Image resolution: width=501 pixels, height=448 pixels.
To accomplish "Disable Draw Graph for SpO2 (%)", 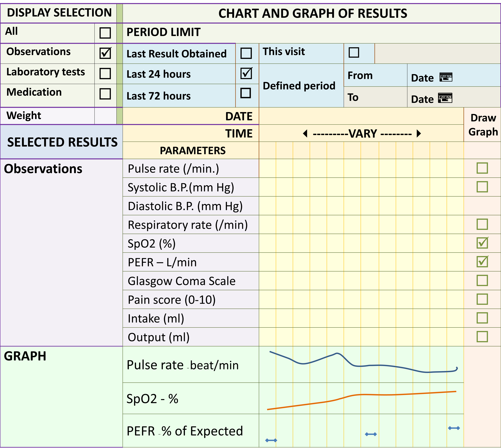I will [x=482, y=243].
